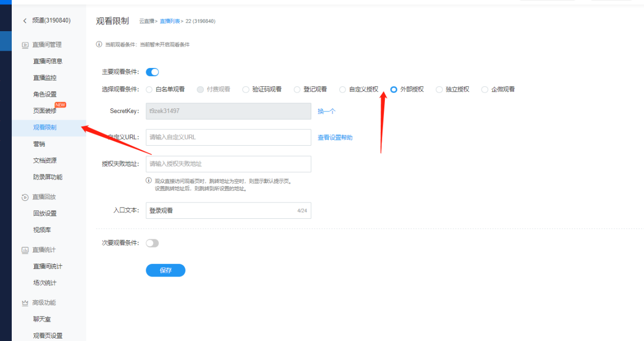This screenshot has width=644, height=341.
Task: Select the 白名单观看 radio option
Action: [149, 89]
